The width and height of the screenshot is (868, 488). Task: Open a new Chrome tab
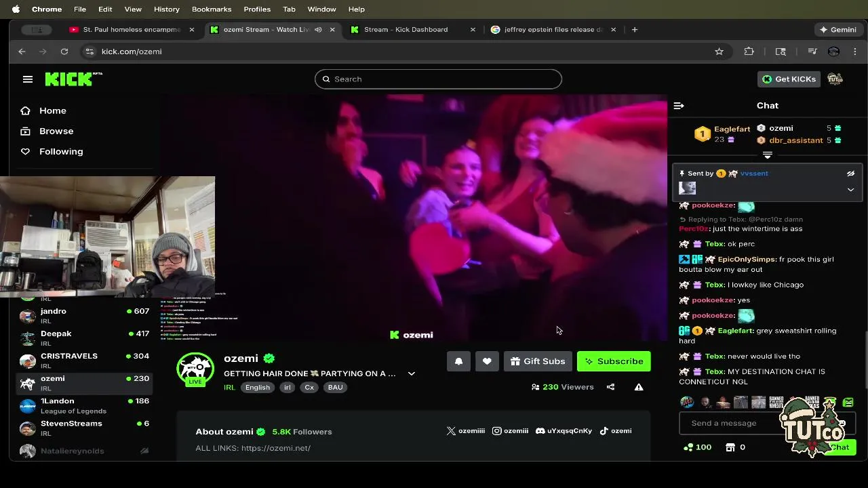[x=635, y=30]
